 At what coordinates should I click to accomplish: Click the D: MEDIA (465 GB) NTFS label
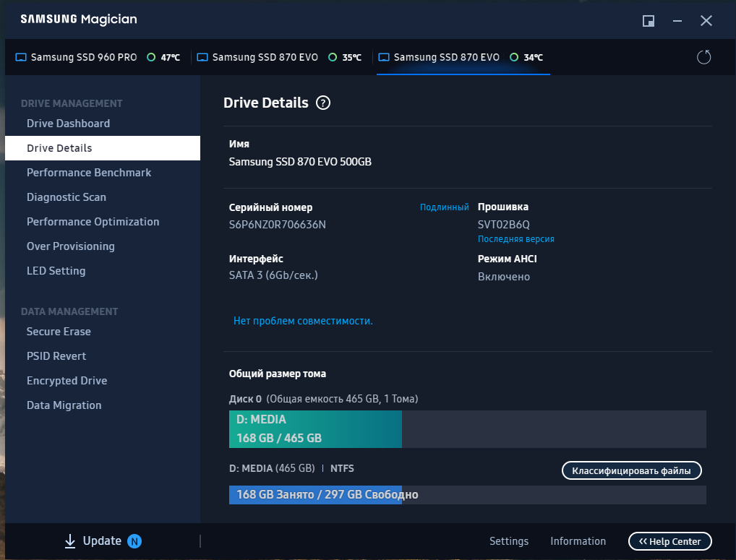click(x=291, y=468)
